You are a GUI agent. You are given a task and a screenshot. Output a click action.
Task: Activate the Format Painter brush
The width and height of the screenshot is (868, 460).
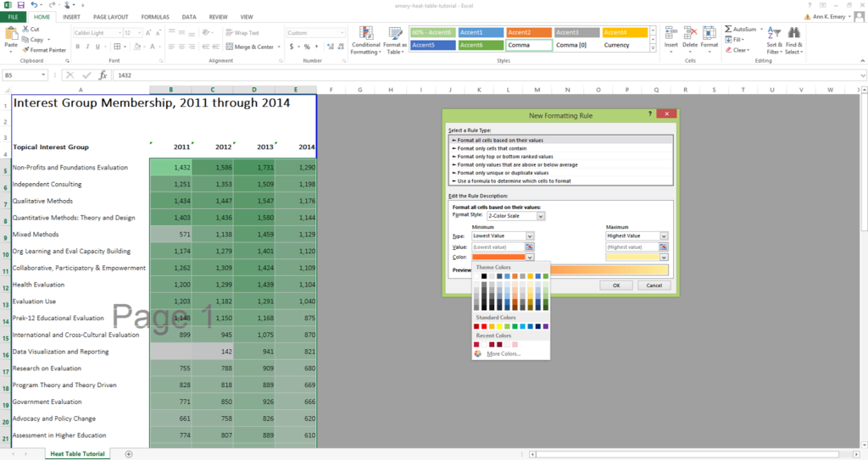click(25, 50)
